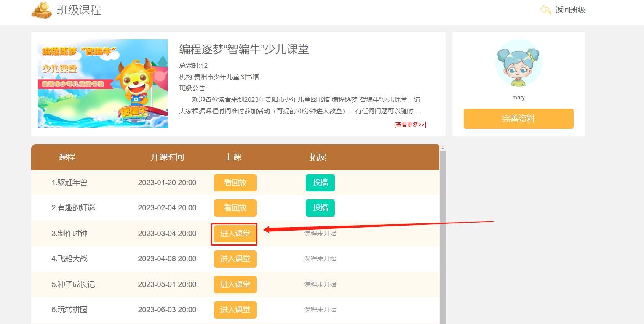Click the course banner thumbnail image
Image resolution: width=644 pixels, height=324 pixels.
pos(103,84)
